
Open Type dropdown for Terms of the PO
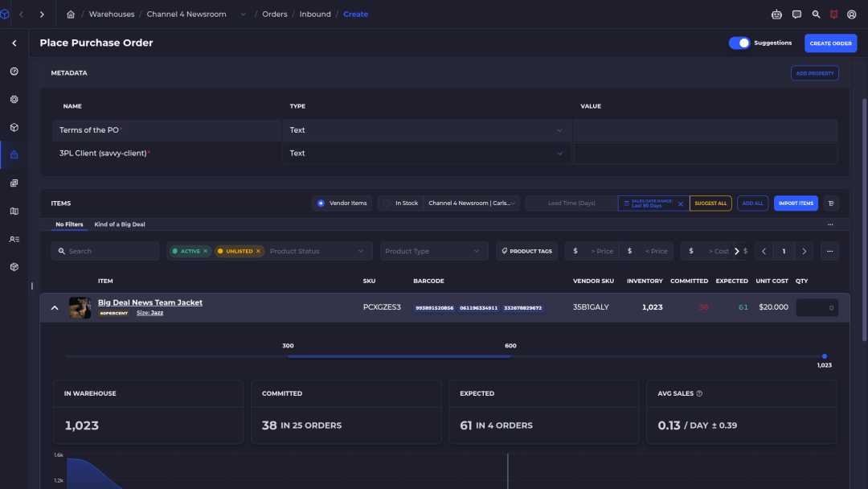point(426,130)
